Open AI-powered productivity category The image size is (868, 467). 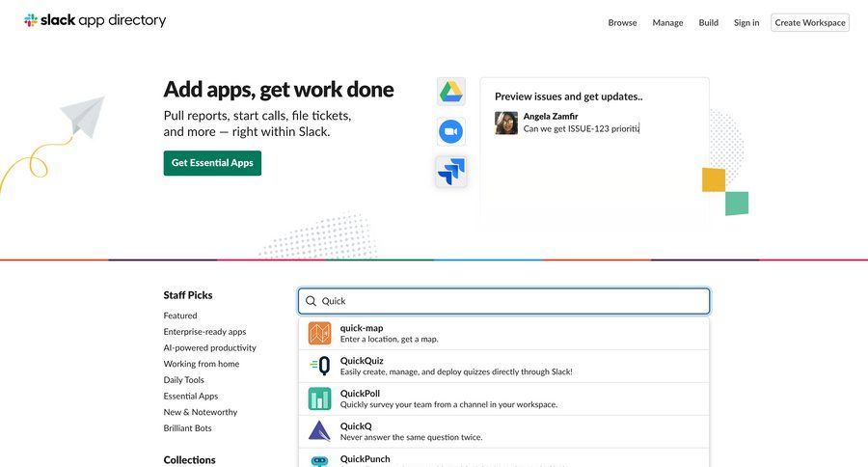(210, 348)
